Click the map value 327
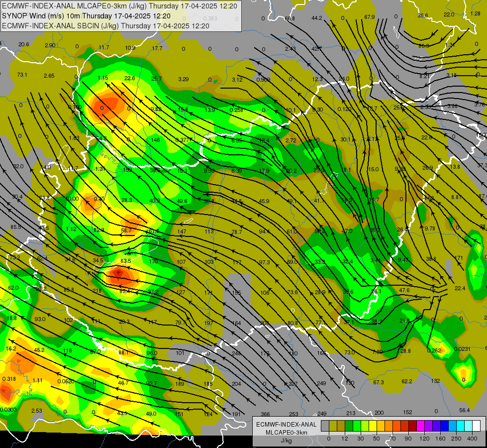The image size is (487, 448). (x=293, y=384)
